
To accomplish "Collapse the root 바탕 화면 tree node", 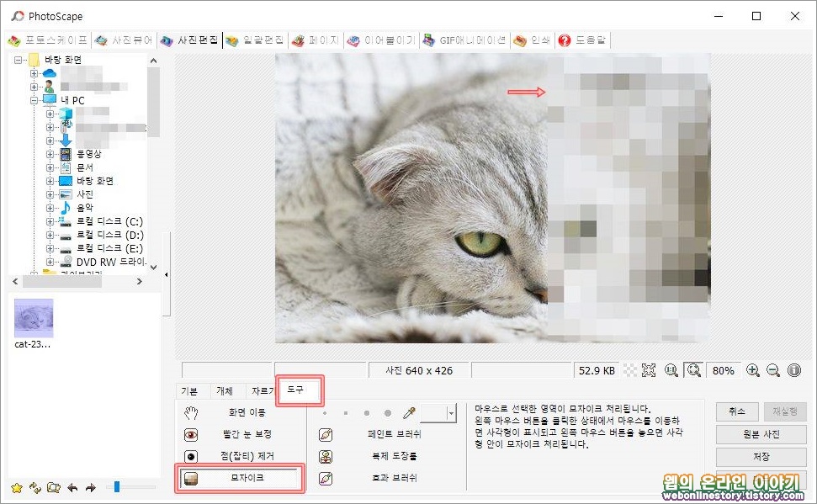I will [x=18, y=60].
